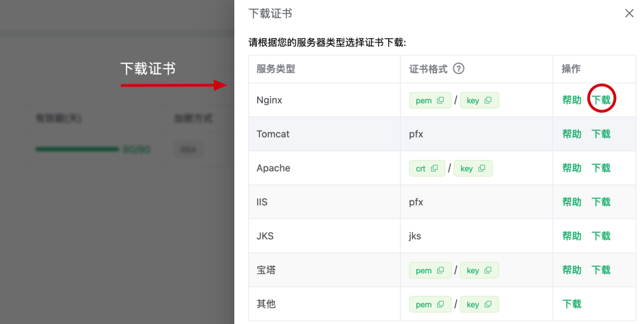The height and width of the screenshot is (324, 644).
Task: Open the 证书格式 help question-mark icon
Action: (459, 69)
